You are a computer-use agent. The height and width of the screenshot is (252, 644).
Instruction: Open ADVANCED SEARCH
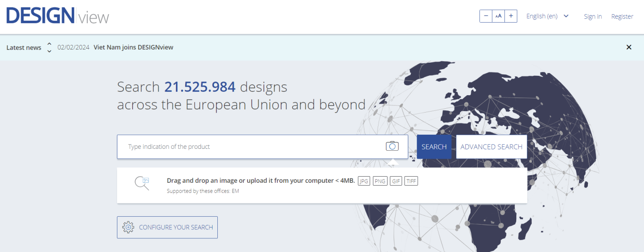(491, 146)
